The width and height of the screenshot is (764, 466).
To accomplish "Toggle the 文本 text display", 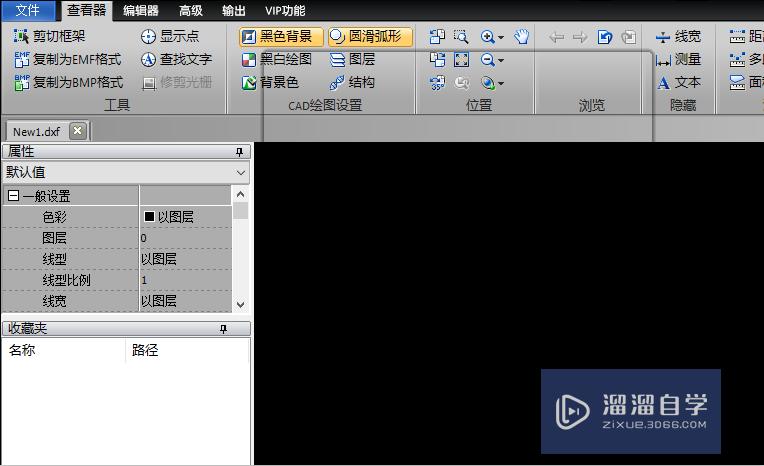I will (x=678, y=82).
